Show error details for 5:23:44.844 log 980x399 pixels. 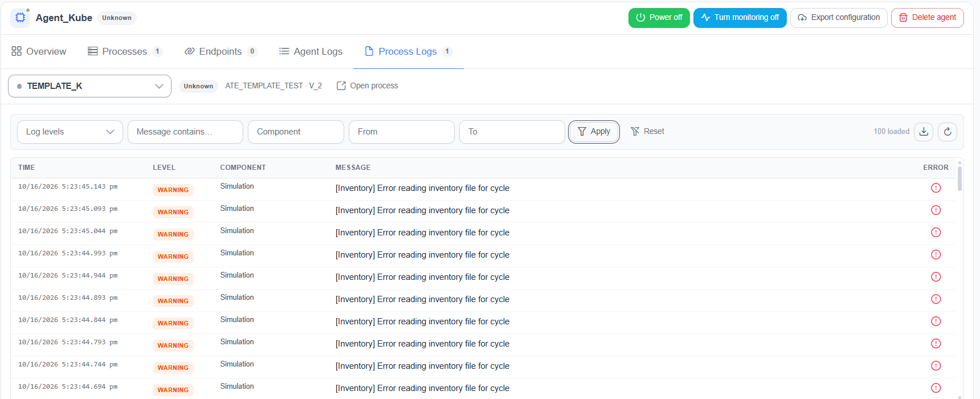point(936,321)
